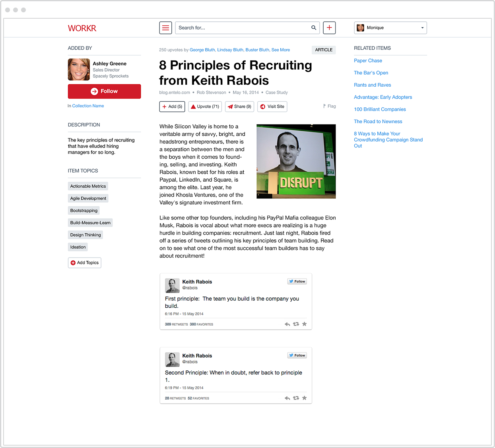Favorite the First principle tweet
Screen dimensions: 495x448
tap(305, 324)
